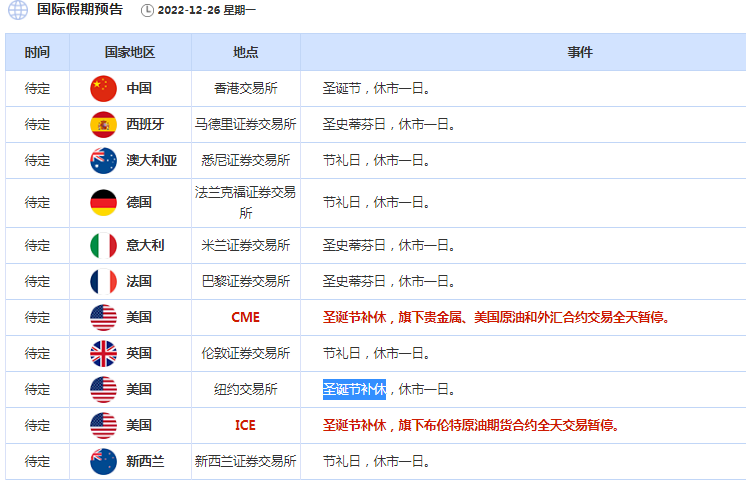Image resolution: width=746 pixels, height=490 pixels.
Task: Click the 2022-12-26 星期一 date text
Action: coord(207,10)
